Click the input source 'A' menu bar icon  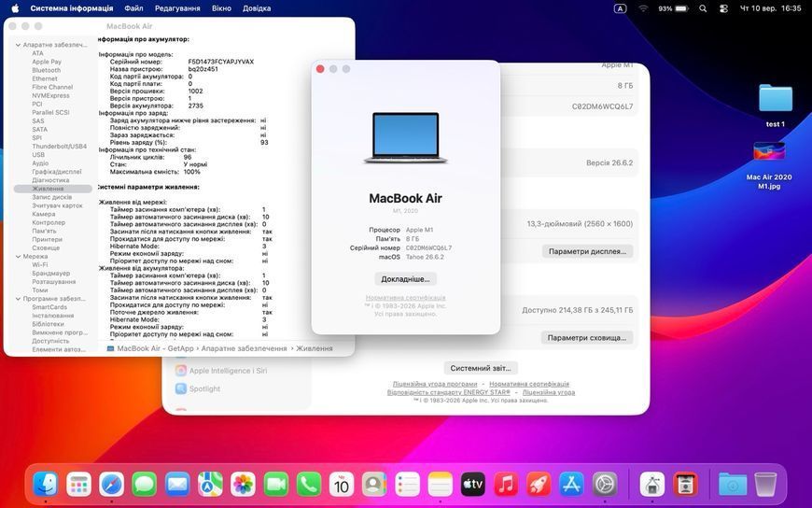point(620,8)
